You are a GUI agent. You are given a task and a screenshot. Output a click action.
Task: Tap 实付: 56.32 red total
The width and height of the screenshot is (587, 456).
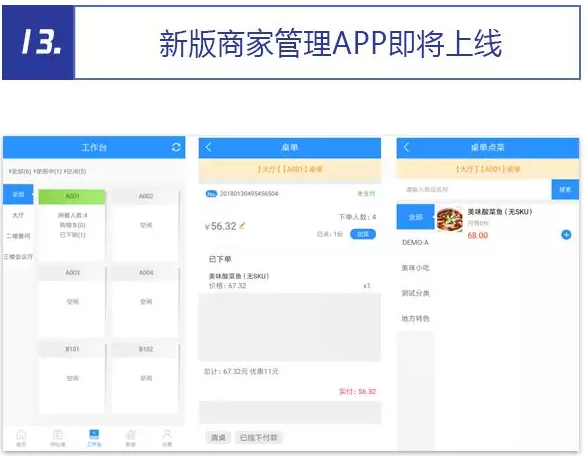[357, 392]
